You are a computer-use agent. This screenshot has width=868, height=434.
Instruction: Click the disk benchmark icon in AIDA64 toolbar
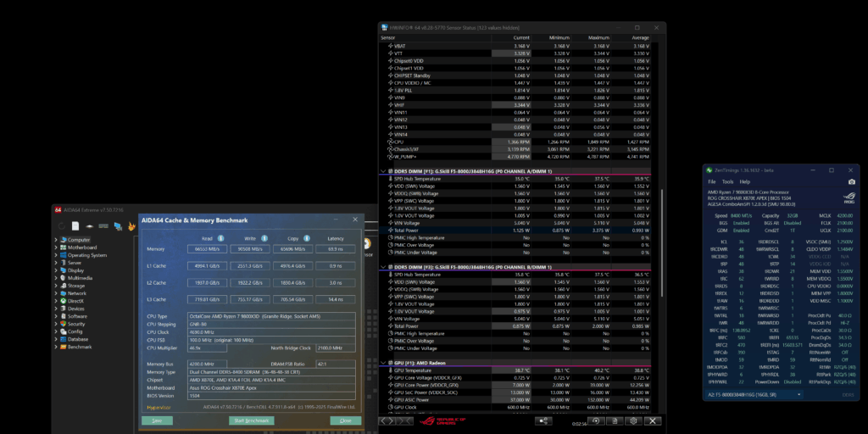tap(89, 226)
